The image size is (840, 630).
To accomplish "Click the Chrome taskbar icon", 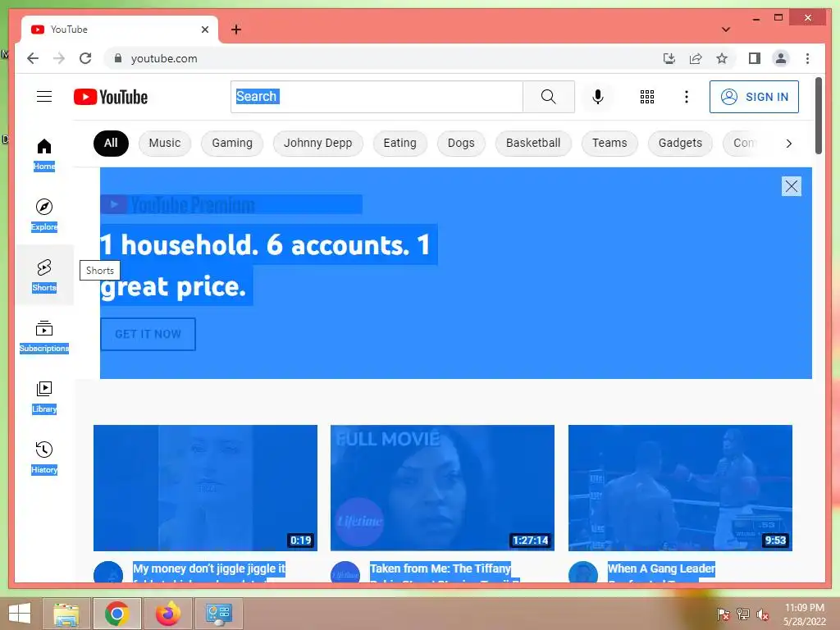I will tap(116, 614).
